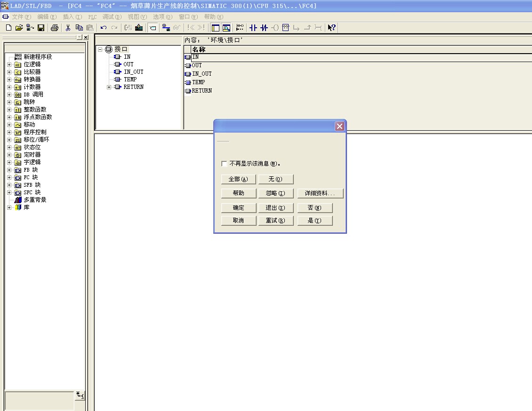Click the 无(O) button

click(275, 179)
